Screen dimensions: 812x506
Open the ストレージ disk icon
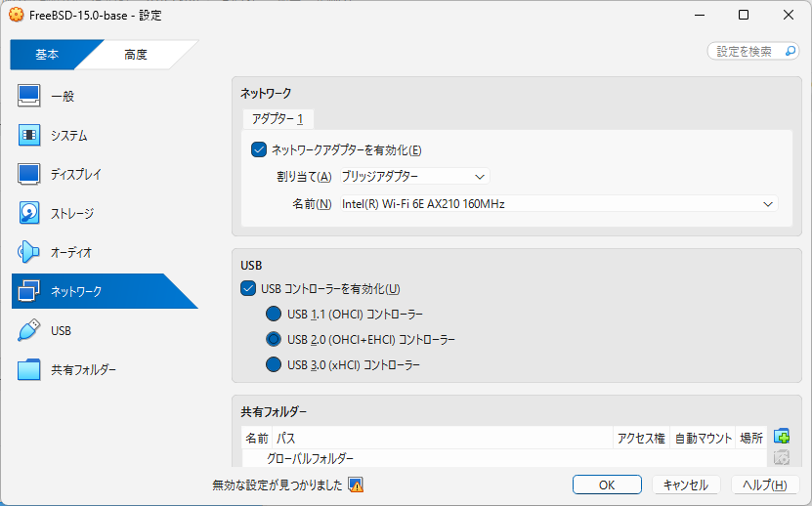(x=29, y=213)
